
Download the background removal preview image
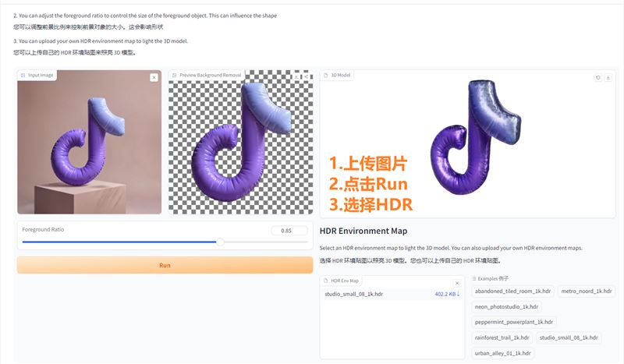point(296,76)
